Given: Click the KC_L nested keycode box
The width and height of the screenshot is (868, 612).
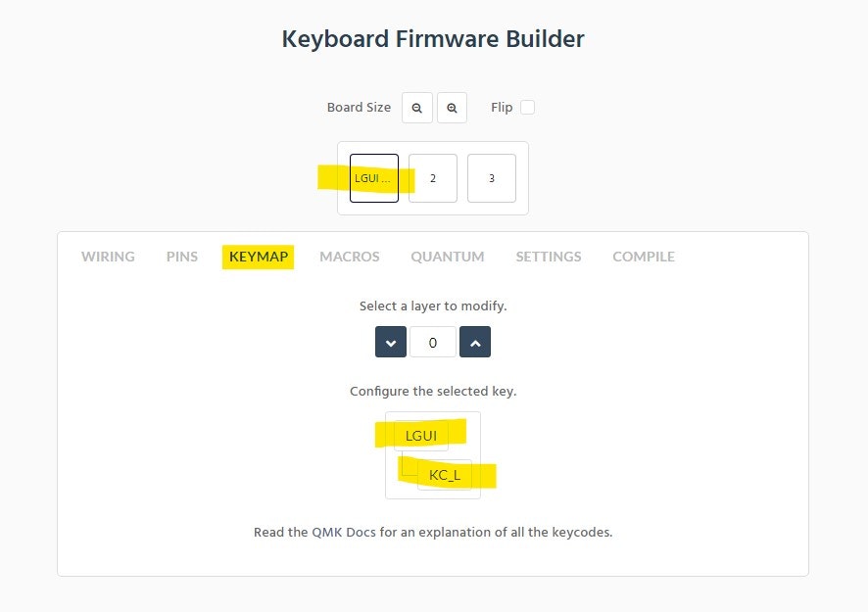Looking at the screenshot, I should pos(445,476).
